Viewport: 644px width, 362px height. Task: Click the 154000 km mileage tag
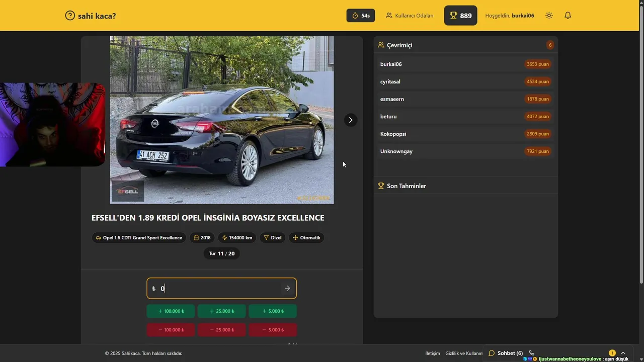(x=237, y=238)
